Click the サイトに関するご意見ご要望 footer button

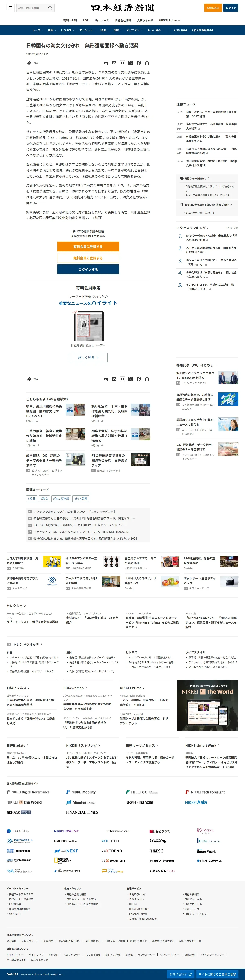(217, 974)
